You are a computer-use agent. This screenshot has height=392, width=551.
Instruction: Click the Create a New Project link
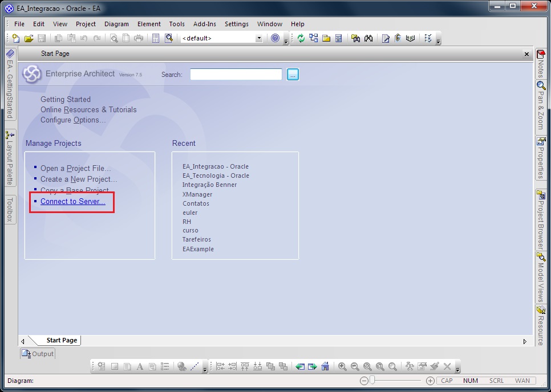coord(79,179)
